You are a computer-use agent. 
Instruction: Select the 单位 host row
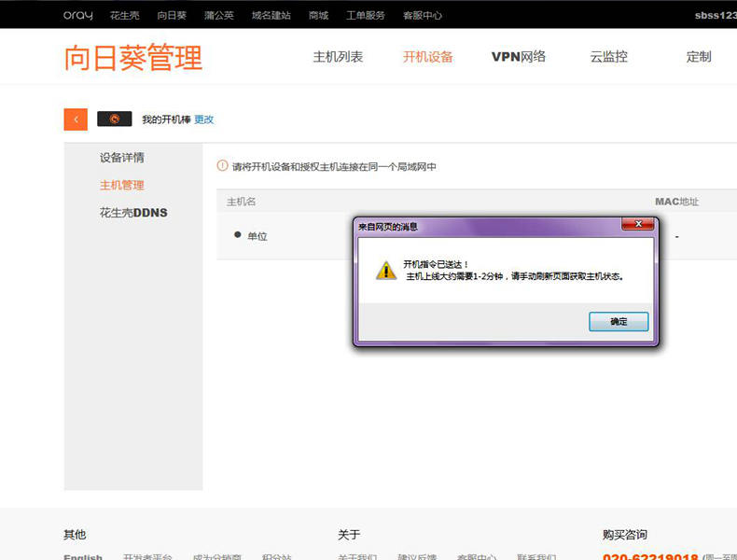tap(477, 236)
